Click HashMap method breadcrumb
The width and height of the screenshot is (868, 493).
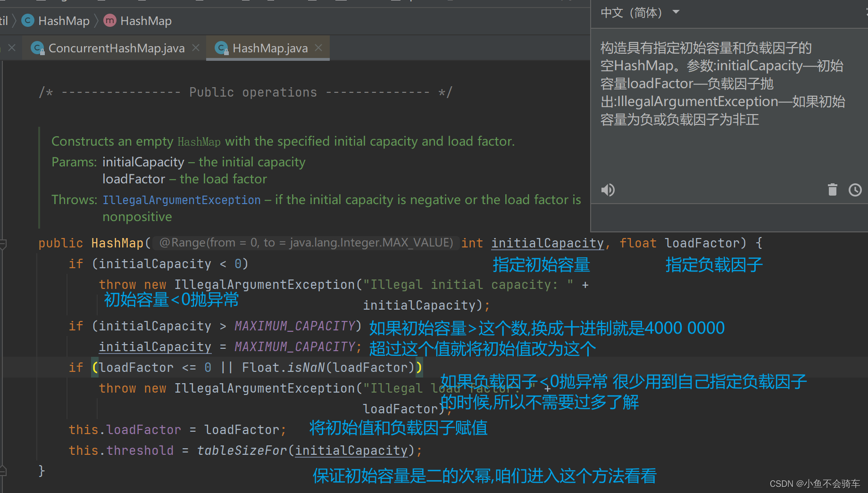pos(146,21)
